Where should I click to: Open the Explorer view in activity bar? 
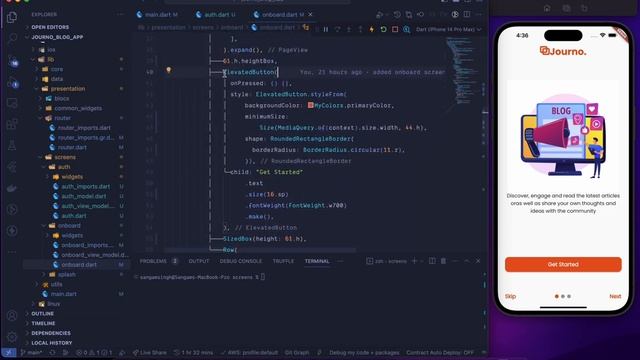tap(12, 17)
